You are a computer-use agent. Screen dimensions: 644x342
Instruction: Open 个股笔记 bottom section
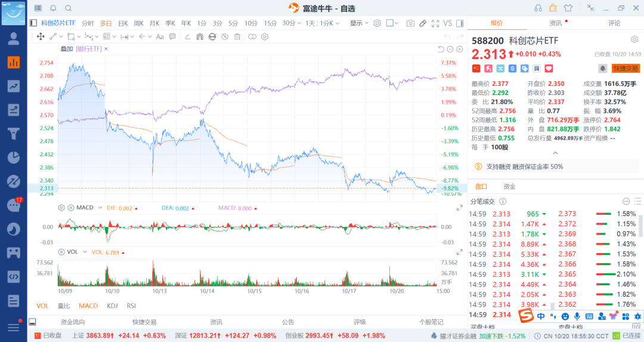tap(431, 322)
